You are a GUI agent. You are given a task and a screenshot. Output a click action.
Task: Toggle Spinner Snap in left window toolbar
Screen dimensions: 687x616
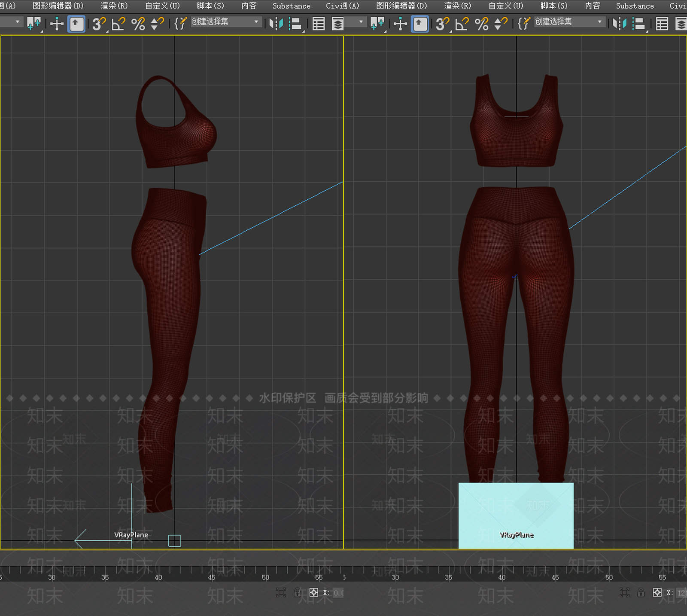(158, 24)
